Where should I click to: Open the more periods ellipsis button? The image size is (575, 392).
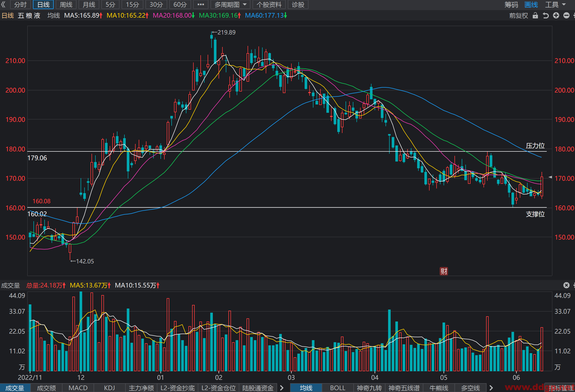click(x=201, y=4)
